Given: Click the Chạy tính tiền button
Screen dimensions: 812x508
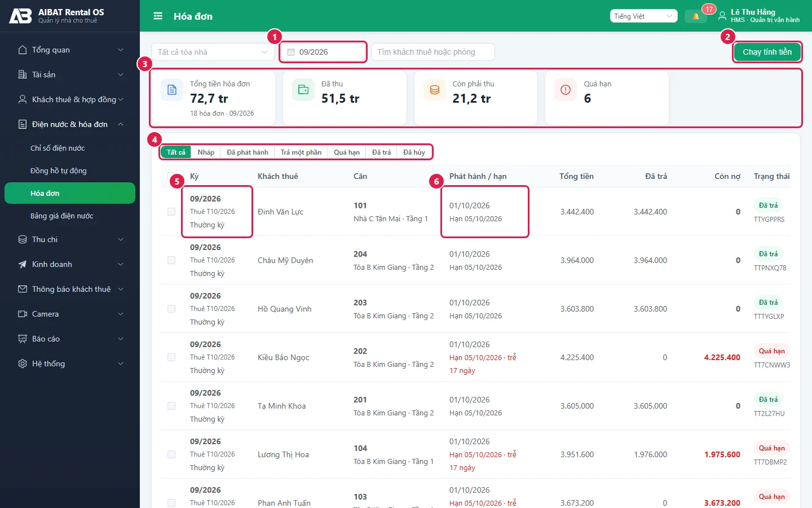Looking at the screenshot, I should click(767, 52).
